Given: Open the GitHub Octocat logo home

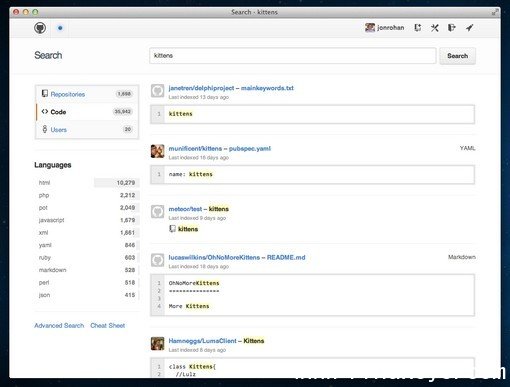Looking at the screenshot, I should [x=40, y=28].
